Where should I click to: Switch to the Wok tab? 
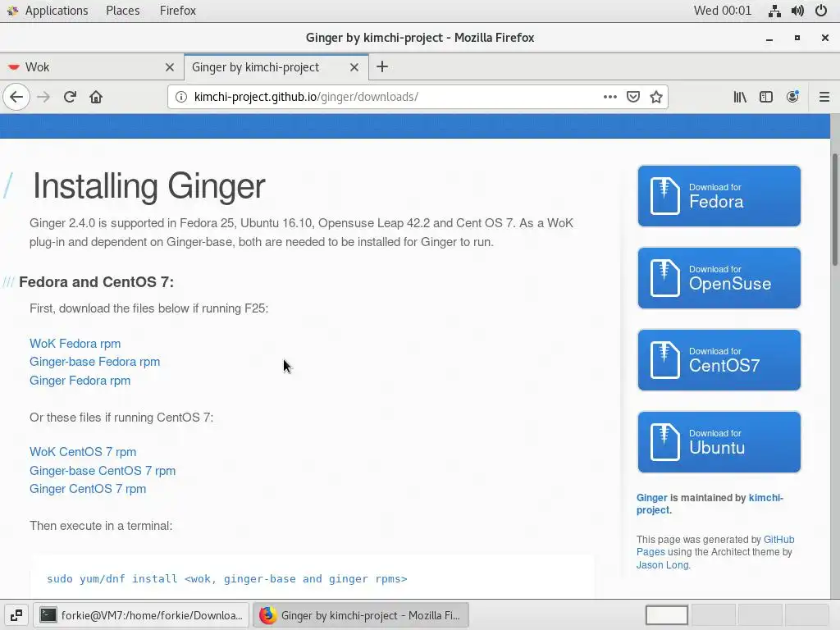pyautogui.click(x=92, y=67)
